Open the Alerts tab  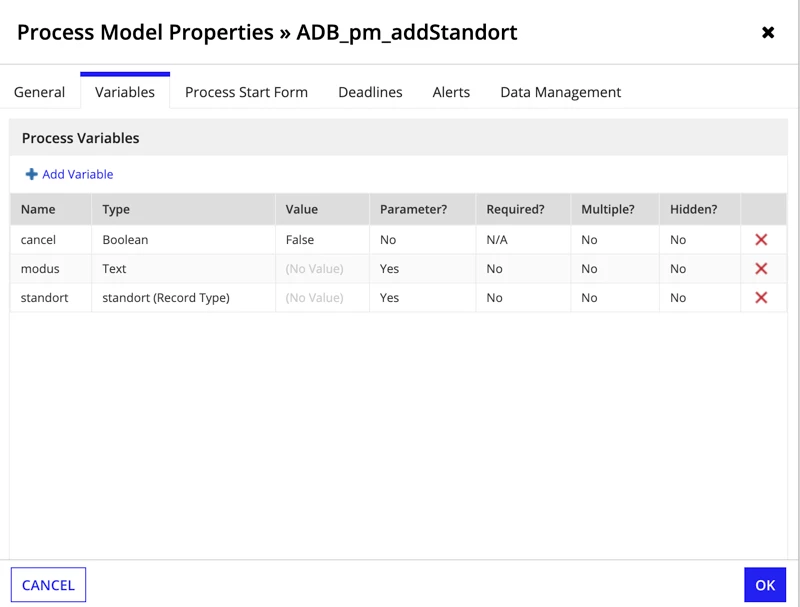click(x=451, y=92)
